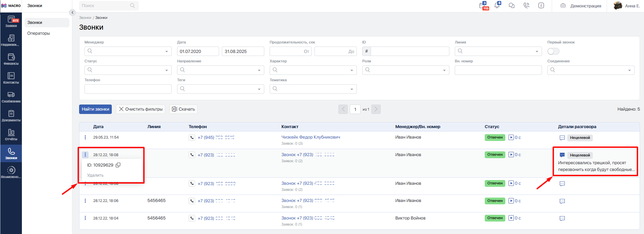The image size is (644, 234).
Task: Open the Заявки section in sidebar
Action: click(x=11, y=21)
